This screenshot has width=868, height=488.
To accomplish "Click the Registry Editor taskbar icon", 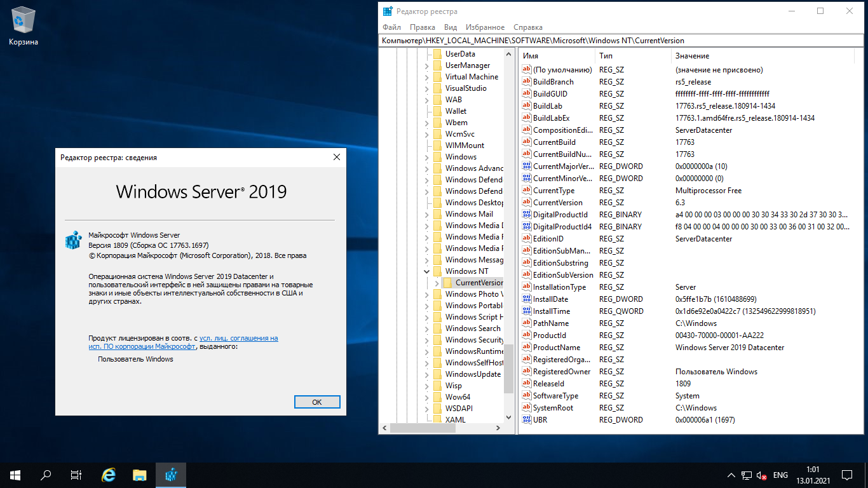I will [170, 475].
